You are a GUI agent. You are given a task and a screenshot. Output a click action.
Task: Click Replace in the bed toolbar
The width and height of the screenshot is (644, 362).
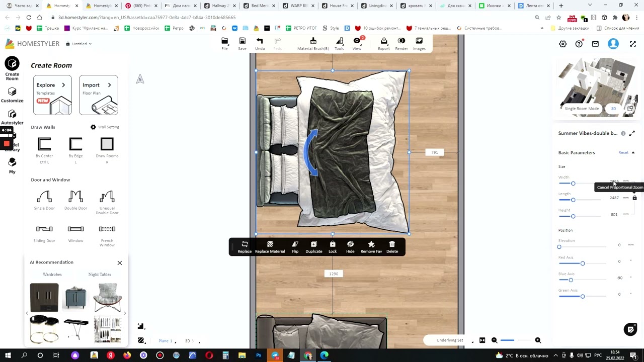point(245,247)
